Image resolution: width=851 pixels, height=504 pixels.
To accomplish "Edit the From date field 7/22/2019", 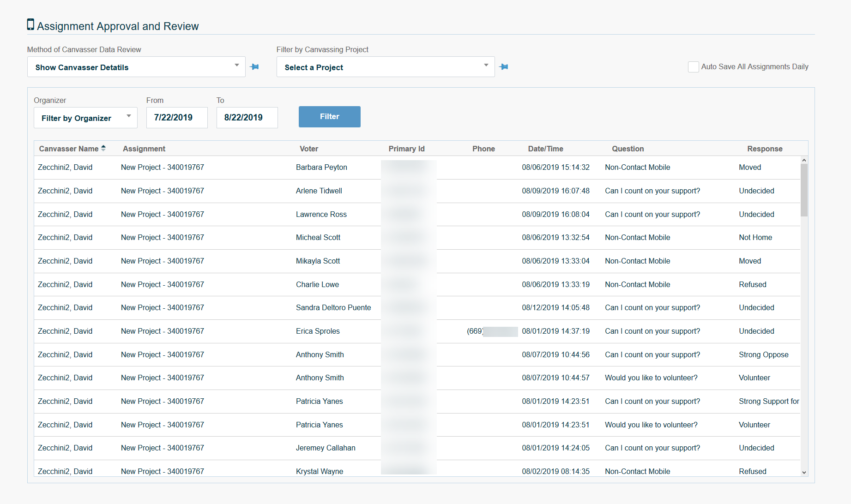I will point(177,118).
